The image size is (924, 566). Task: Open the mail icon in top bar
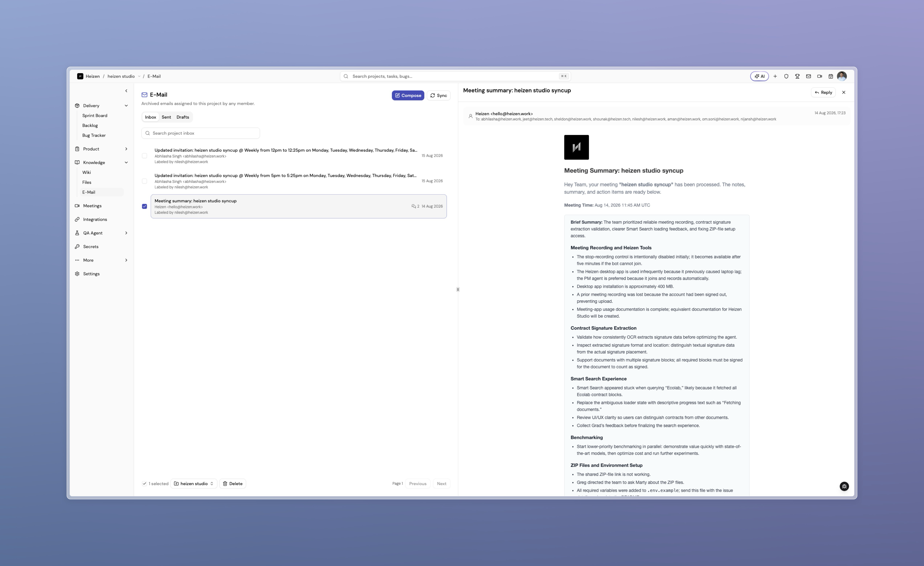click(808, 76)
